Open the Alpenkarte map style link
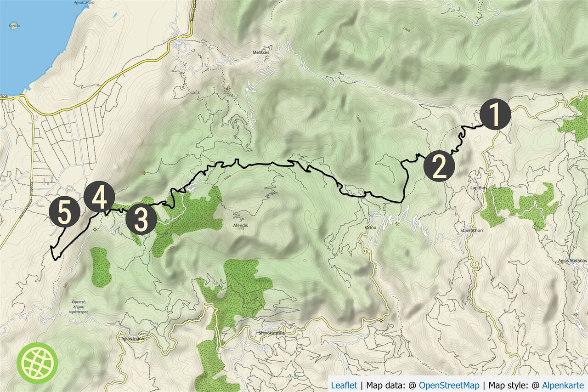Screen dimensions: 588x392 tap(563, 386)
